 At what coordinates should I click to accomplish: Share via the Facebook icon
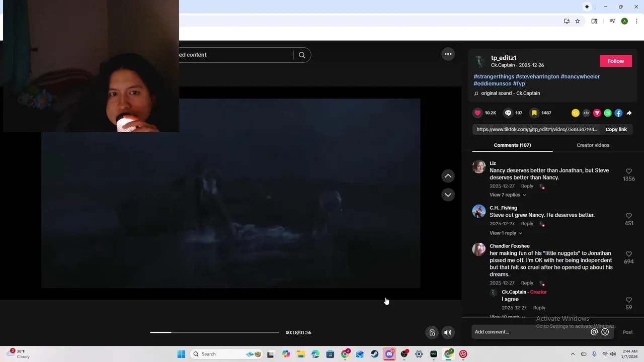tap(618, 113)
